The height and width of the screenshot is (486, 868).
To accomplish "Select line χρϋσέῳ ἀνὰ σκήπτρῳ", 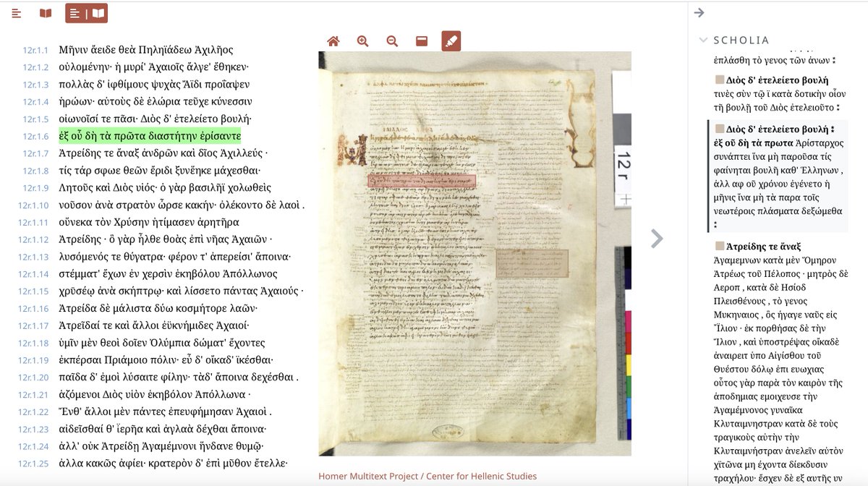I will [182, 291].
